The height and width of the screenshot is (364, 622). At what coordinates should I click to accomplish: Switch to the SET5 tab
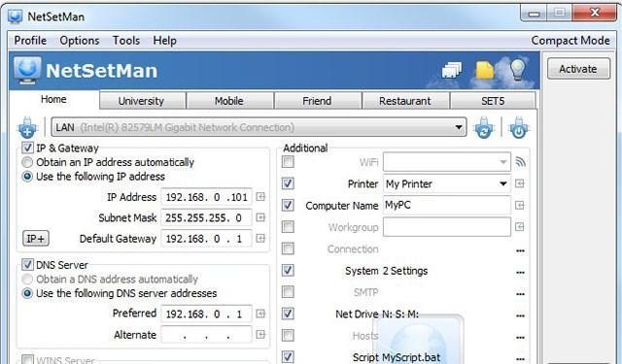click(x=493, y=101)
